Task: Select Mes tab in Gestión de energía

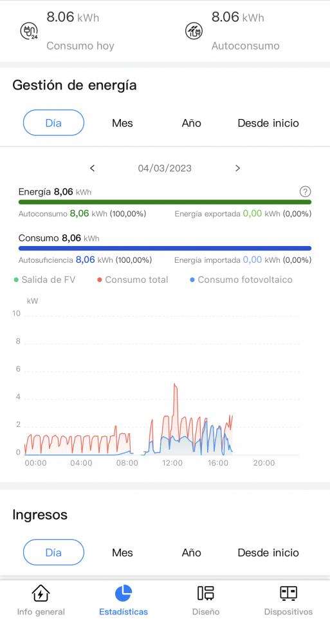Action: pyautogui.click(x=122, y=123)
